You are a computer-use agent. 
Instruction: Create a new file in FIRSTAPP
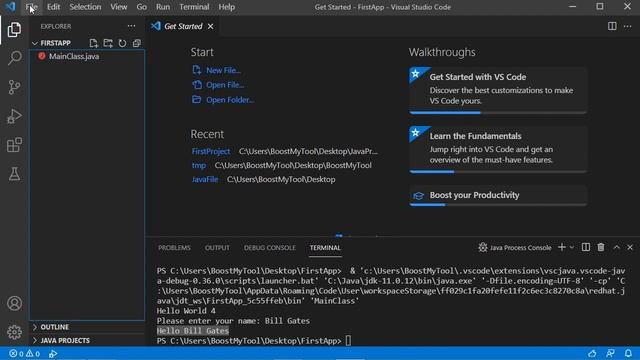93,43
